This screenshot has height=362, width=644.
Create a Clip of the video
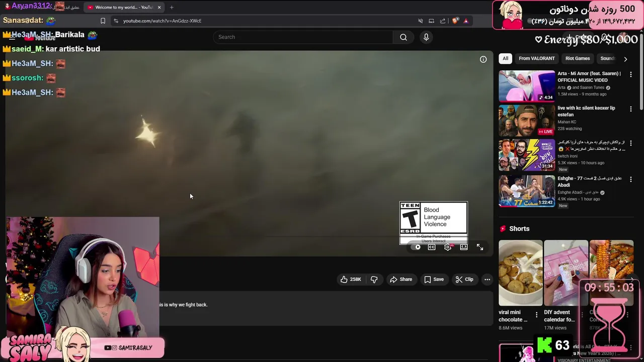[x=464, y=280]
